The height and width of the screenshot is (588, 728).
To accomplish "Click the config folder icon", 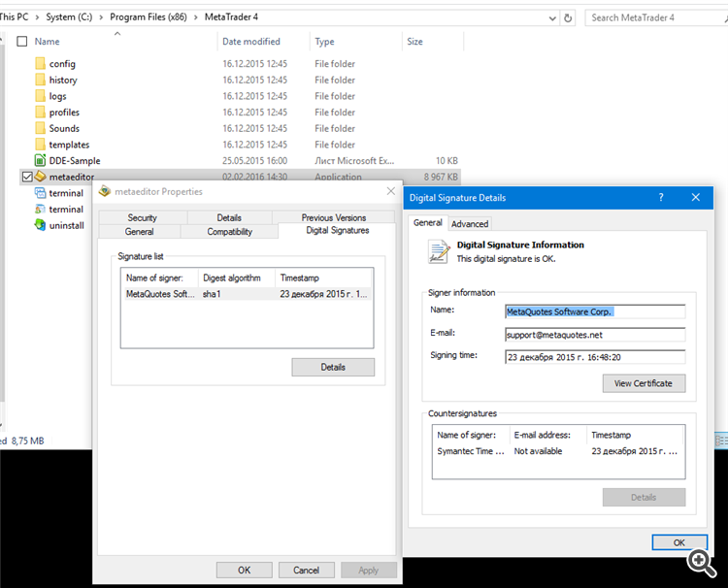I will 41,63.
